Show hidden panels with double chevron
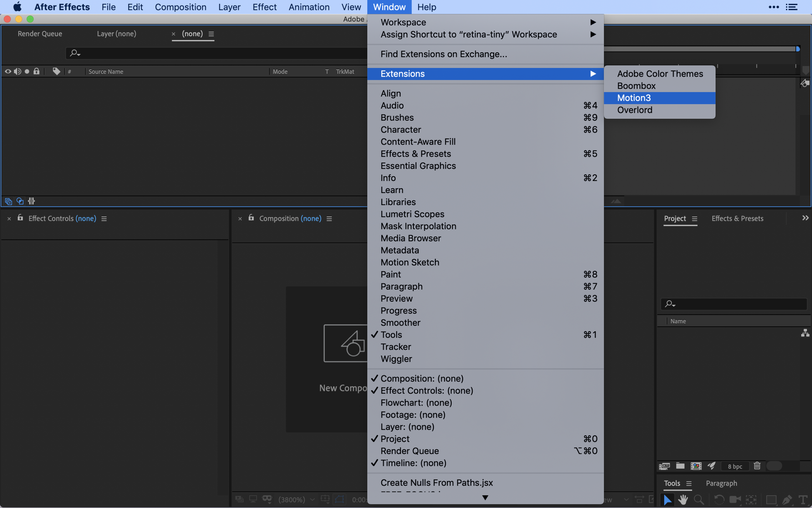Image resolution: width=812 pixels, height=508 pixels. tap(805, 218)
